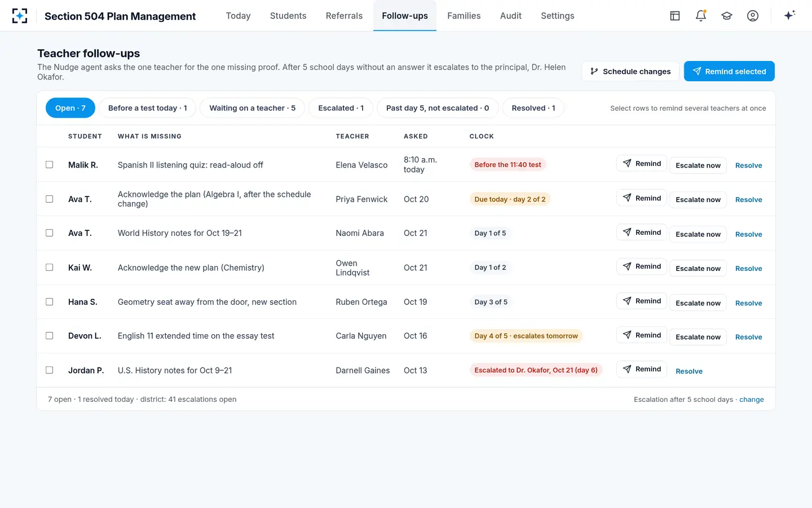The image size is (812, 508).
Task: Switch to Referrals tab
Action: (344, 16)
